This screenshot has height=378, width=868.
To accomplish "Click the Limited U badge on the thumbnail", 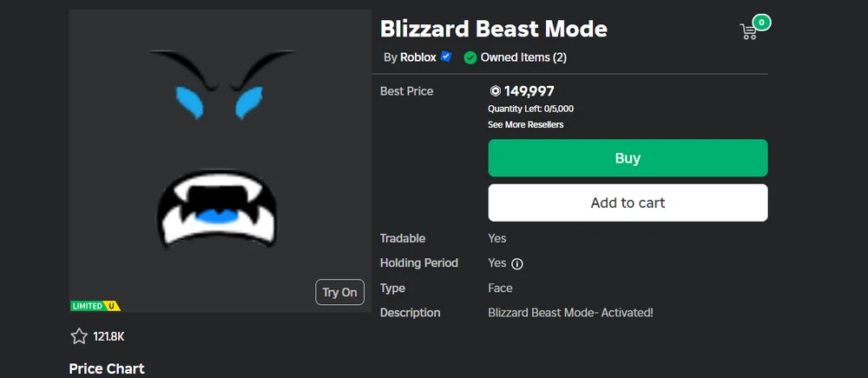I will click(x=95, y=306).
